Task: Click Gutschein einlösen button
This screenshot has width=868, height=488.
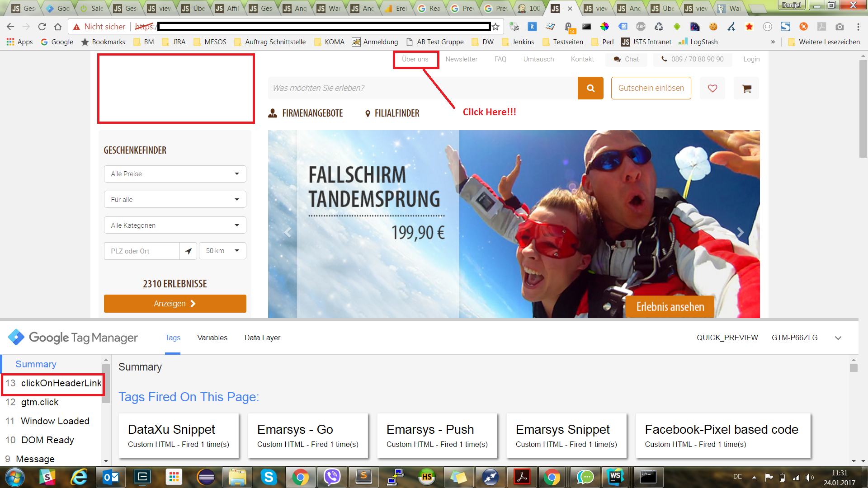Action: tap(651, 88)
